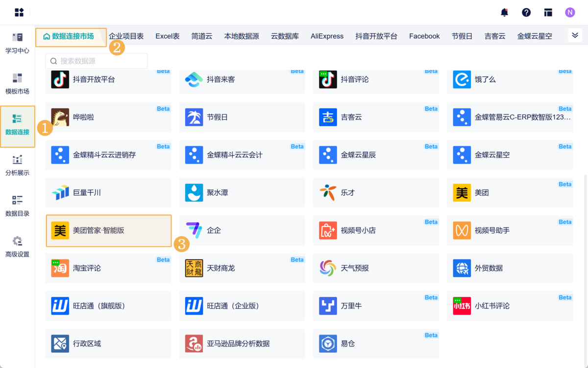Switch to the 本地数据源 tab

tap(242, 36)
